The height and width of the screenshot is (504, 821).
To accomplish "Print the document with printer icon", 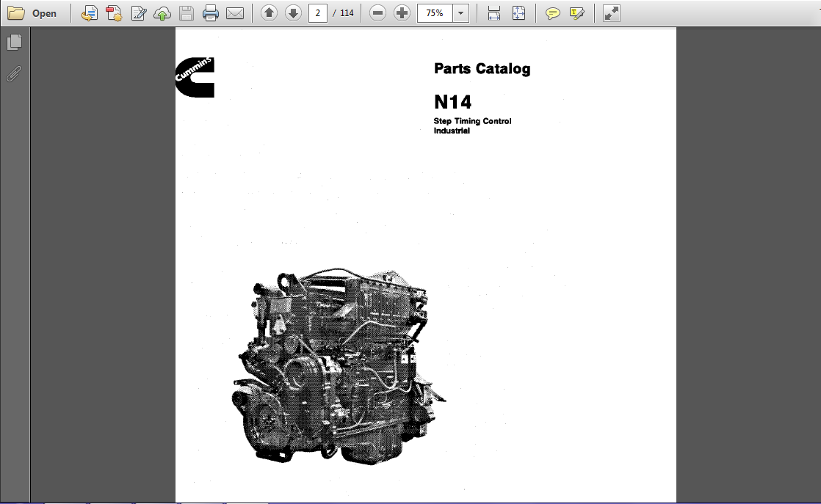I will [211, 13].
